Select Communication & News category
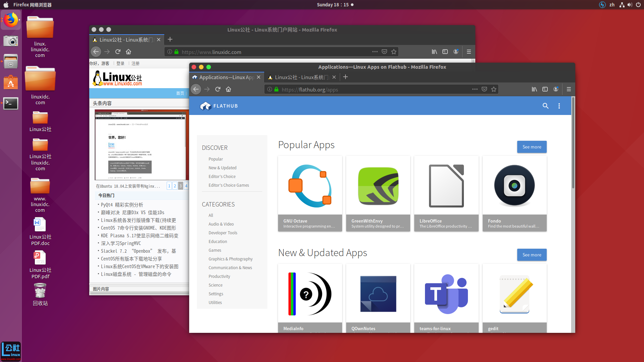644x362 pixels. coord(230,267)
